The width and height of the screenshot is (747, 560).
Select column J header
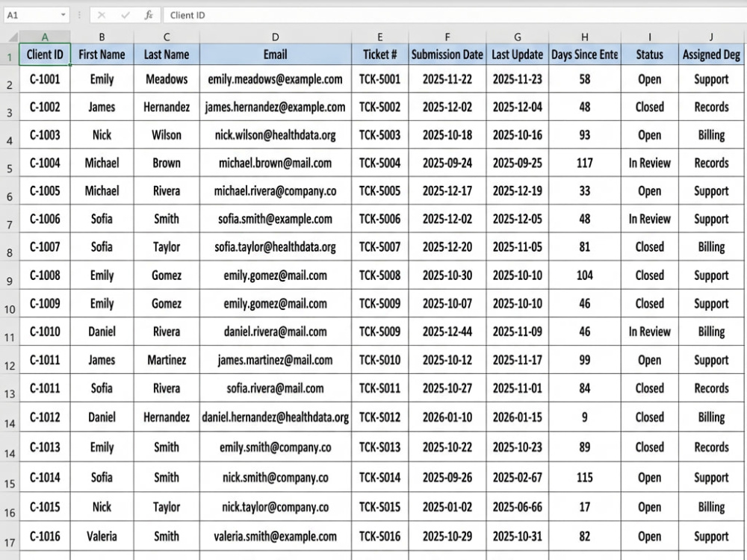coord(711,37)
